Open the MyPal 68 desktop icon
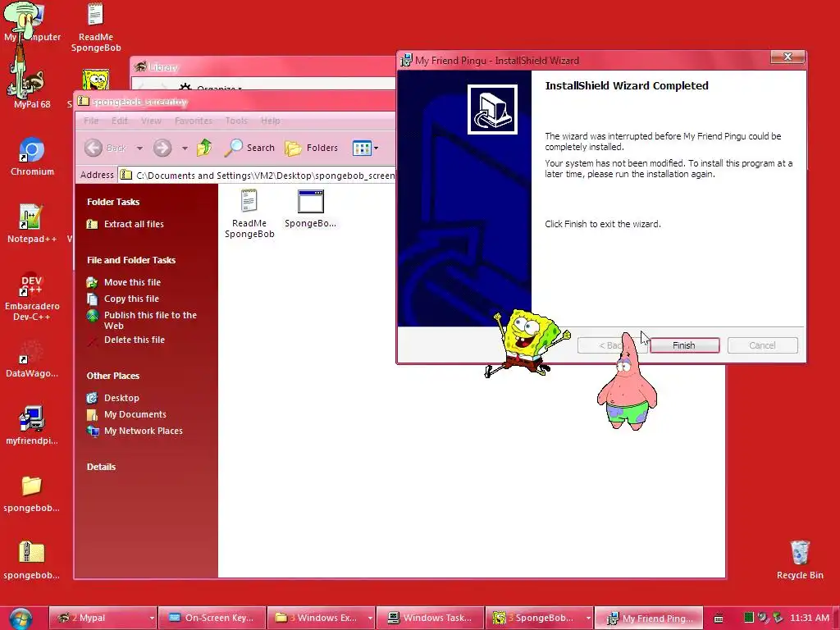This screenshot has height=630, width=840. pyautogui.click(x=32, y=89)
